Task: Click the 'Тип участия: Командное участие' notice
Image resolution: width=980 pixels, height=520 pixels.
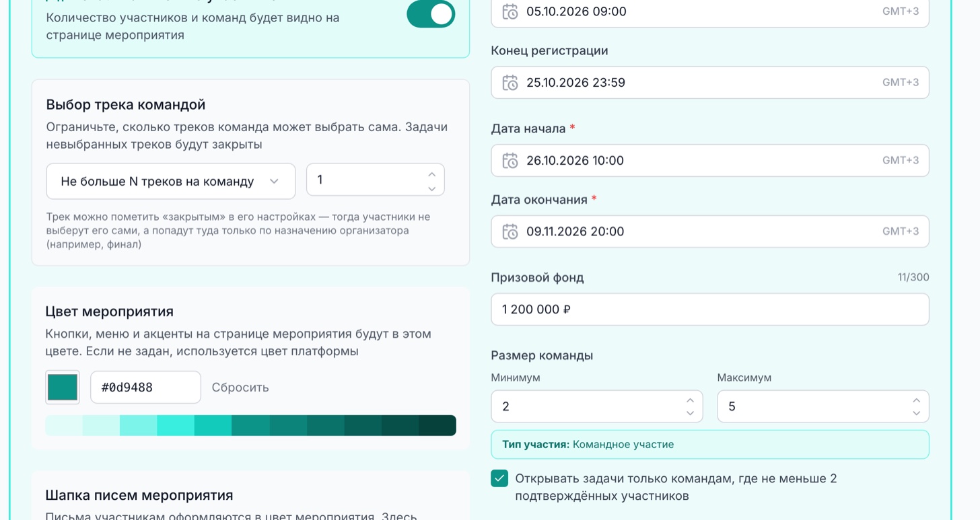Action: pos(710,445)
